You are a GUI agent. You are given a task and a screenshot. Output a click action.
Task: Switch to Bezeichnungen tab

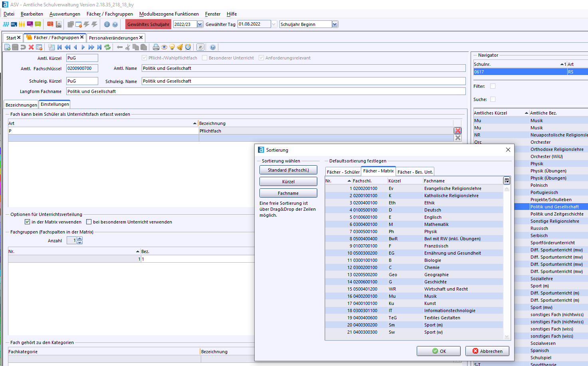pyautogui.click(x=21, y=105)
